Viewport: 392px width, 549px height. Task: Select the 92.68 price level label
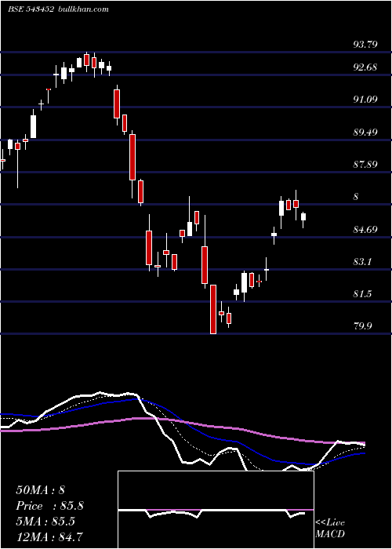click(365, 67)
